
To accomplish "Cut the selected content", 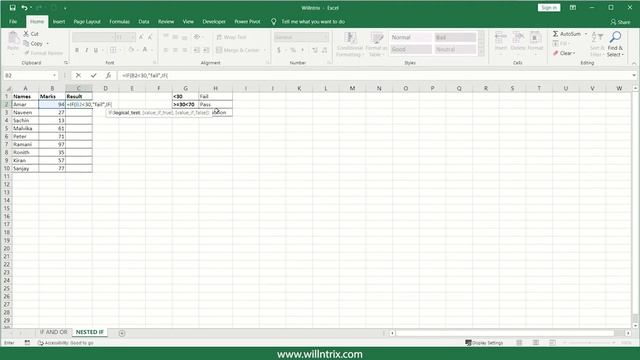I will coord(31,34).
